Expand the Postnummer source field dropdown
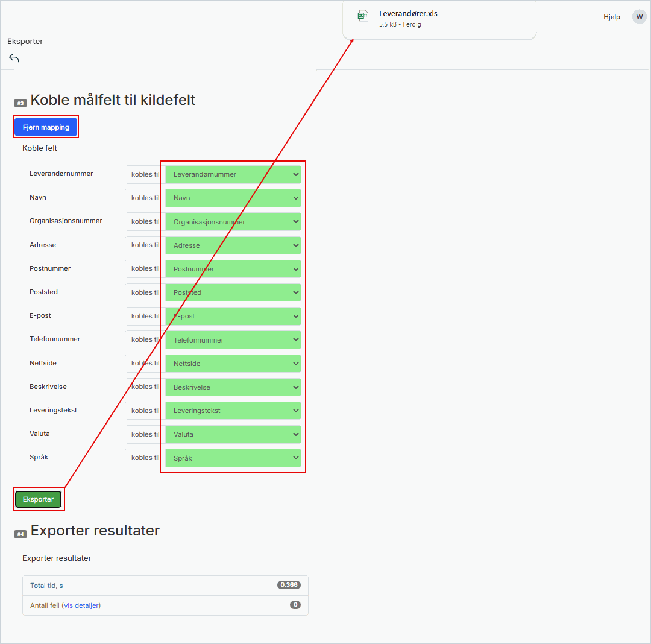 tap(233, 269)
